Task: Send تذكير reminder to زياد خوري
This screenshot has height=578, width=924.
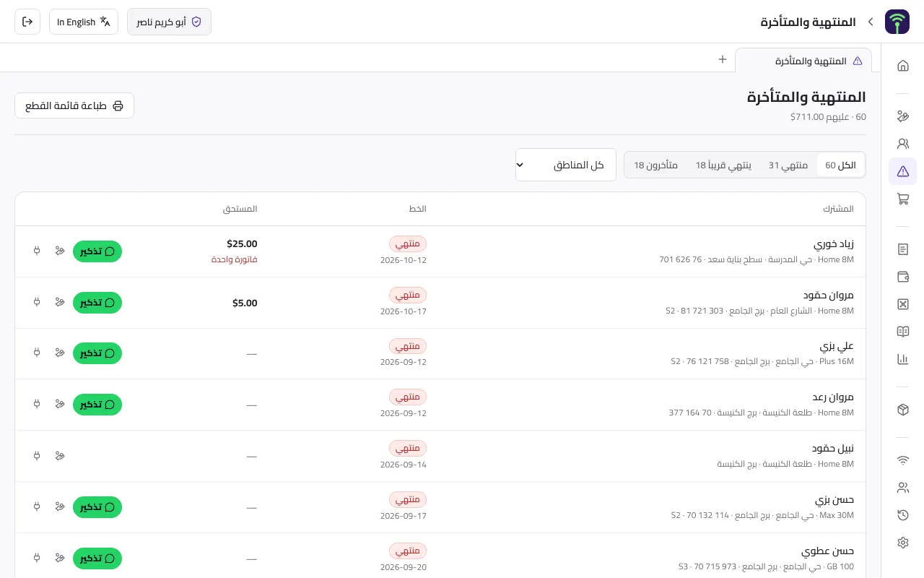Action: tap(97, 251)
